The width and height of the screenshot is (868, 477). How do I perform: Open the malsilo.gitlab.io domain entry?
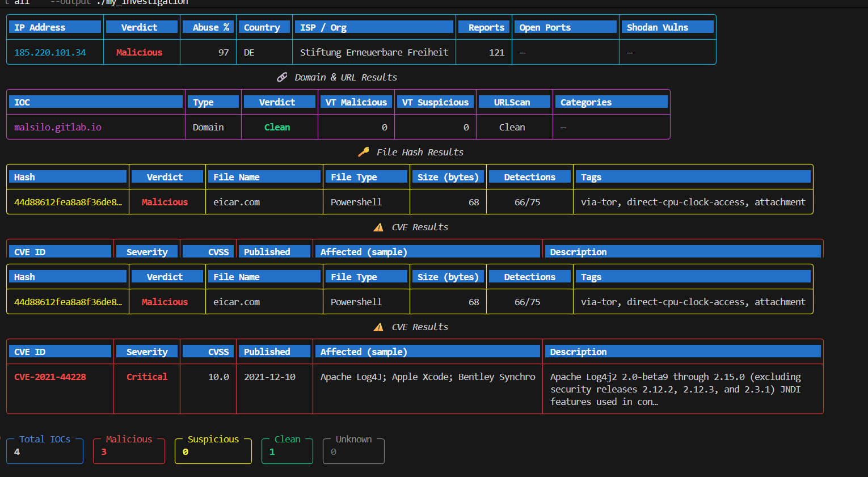(58, 127)
